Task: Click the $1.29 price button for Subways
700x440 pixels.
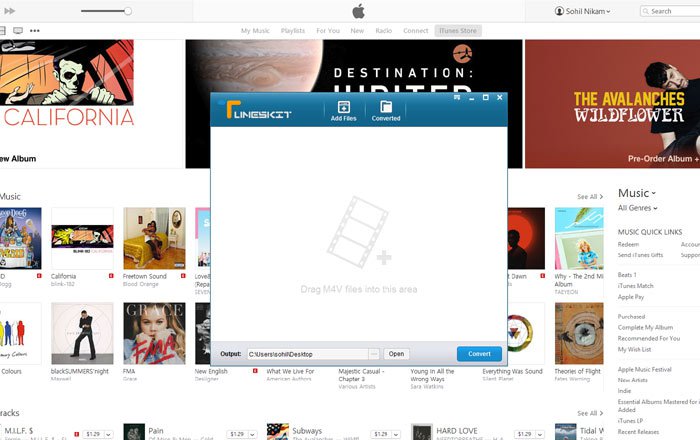Action: (380, 434)
